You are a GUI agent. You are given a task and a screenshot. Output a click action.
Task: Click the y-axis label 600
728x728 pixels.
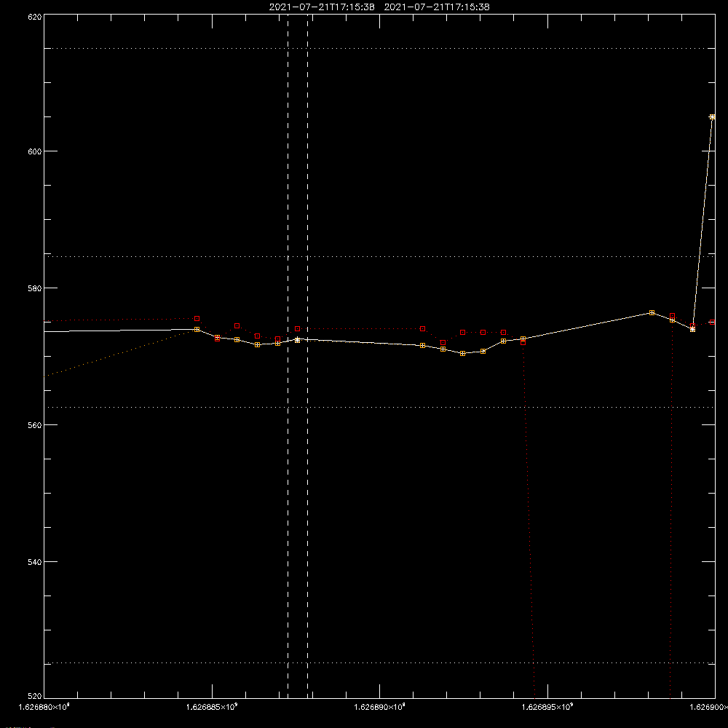[35, 151]
